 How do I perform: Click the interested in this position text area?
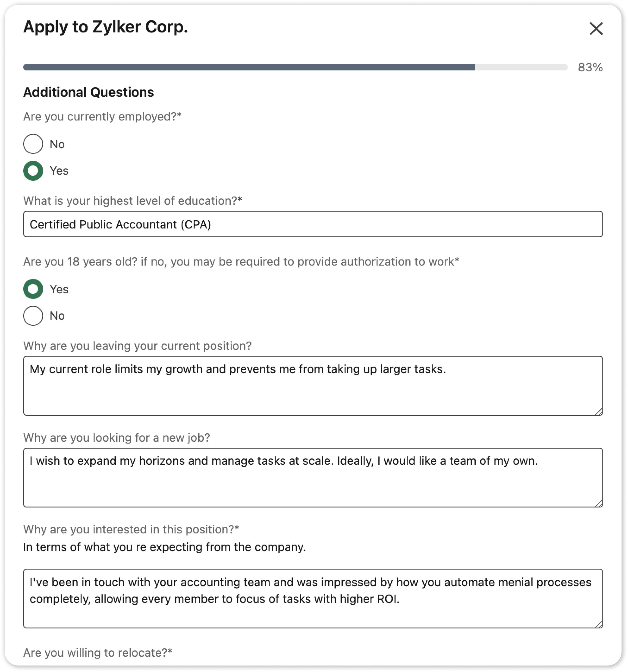(313, 599)
